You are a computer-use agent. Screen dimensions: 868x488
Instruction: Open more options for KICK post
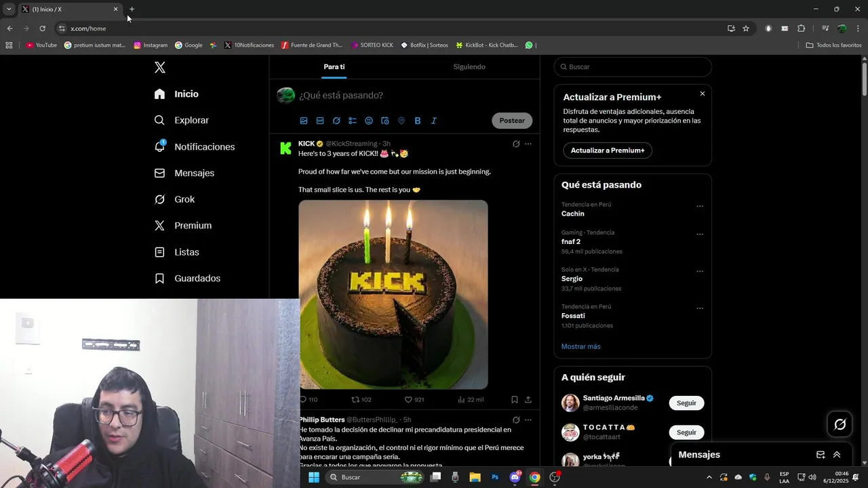pos(528,144)
